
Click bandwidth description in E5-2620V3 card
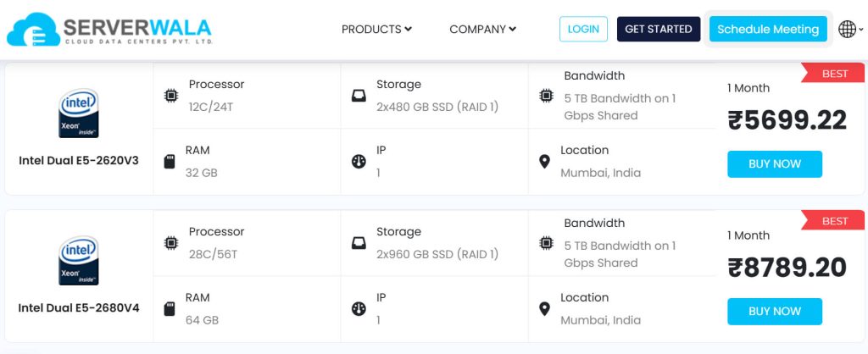coord(620,107)
